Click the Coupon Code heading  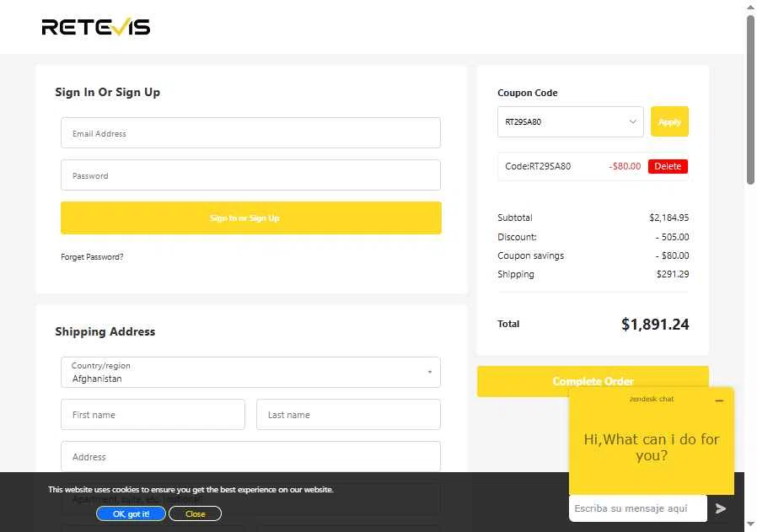tap(527, 93)
